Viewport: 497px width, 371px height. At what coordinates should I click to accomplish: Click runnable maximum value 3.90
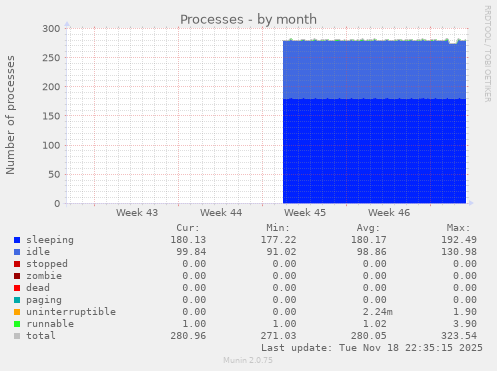tap(465, 324)
